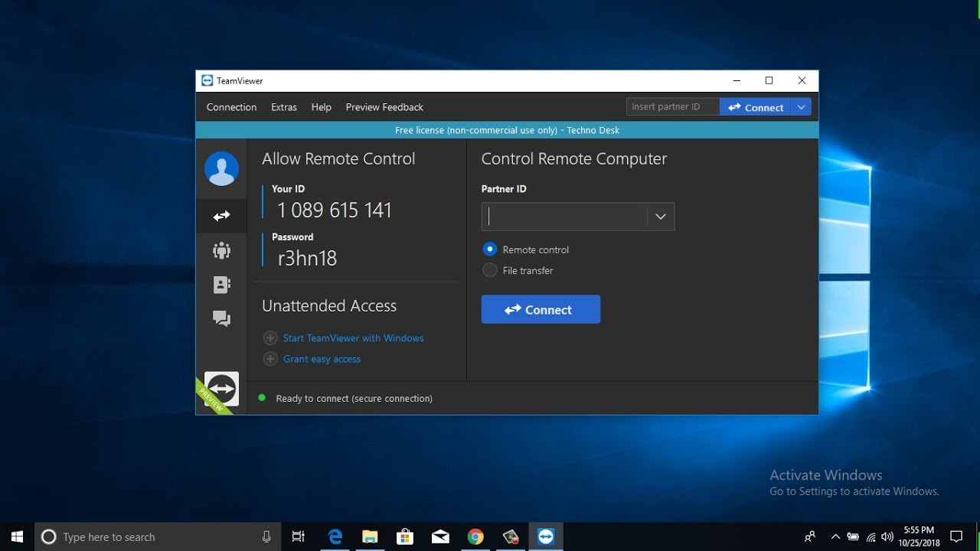The width and height of the screenshot is (980, 551).
Task: Open the Connection menu
Action: point(231,107)
